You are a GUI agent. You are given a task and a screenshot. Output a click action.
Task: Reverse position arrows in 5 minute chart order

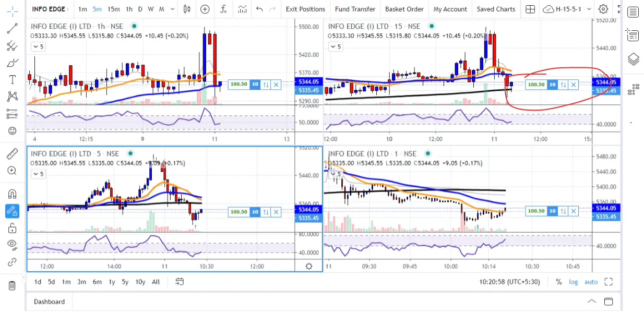point(266,211)
